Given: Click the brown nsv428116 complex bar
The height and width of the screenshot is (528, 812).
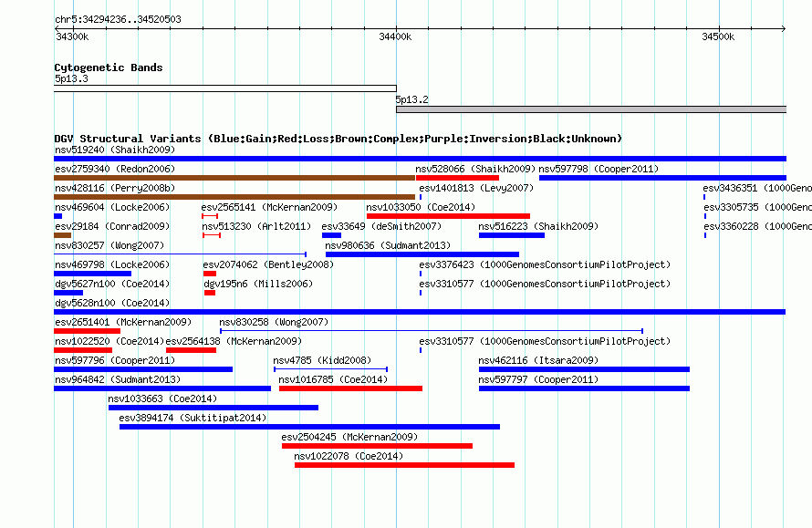Looking at the screenshot, I should (234, 197).
